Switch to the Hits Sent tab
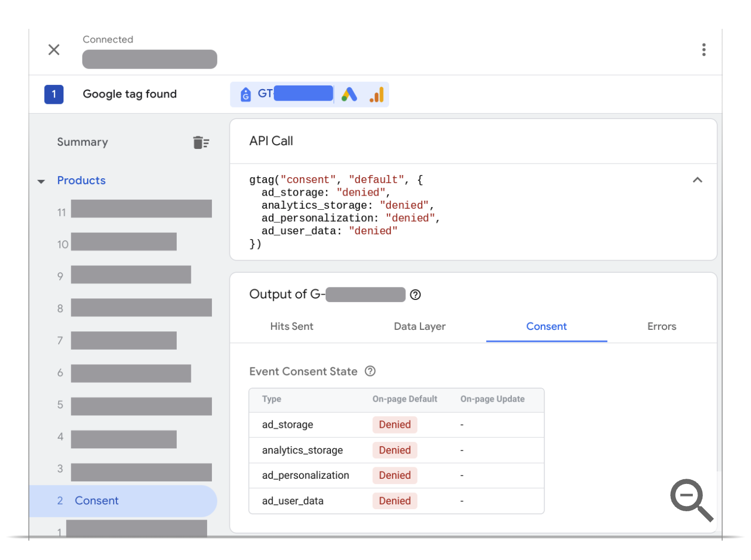Image resolution: width=751 pixels, height=560 pixels. [x=292, y=326]
